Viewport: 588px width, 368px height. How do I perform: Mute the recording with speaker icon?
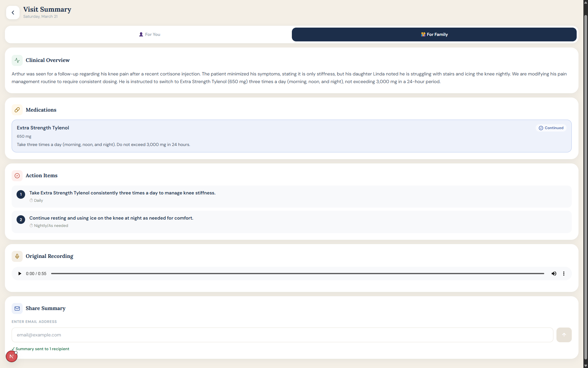click(x=554, y=274)
